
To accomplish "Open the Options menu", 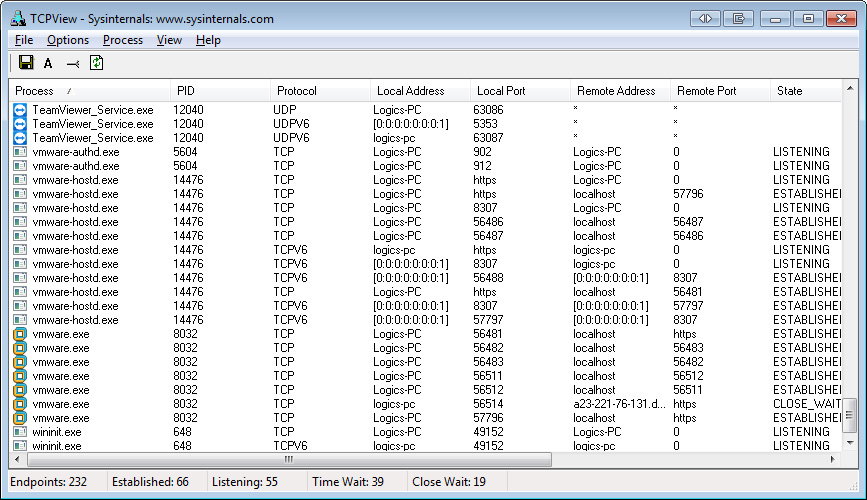I will pyautogui.click(x=67, y=40).
